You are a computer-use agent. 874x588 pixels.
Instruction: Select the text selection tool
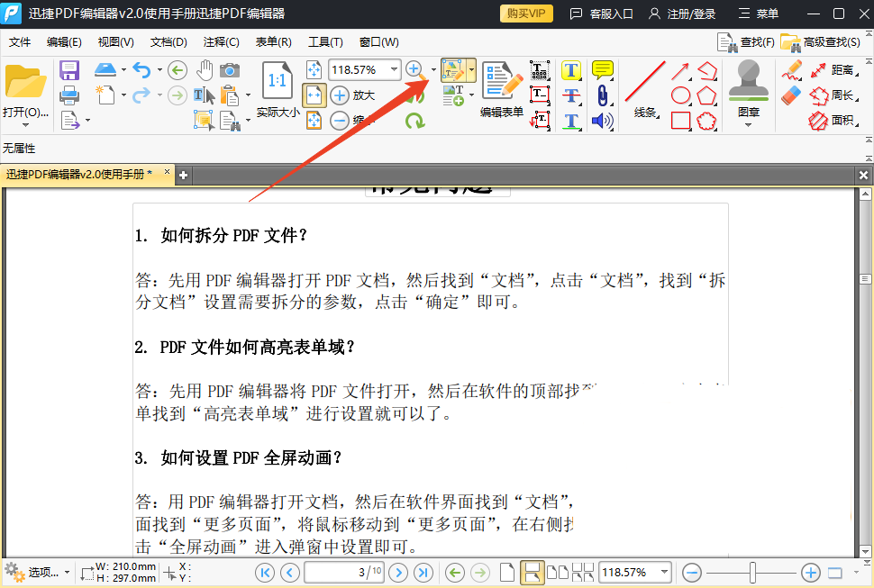204,95
